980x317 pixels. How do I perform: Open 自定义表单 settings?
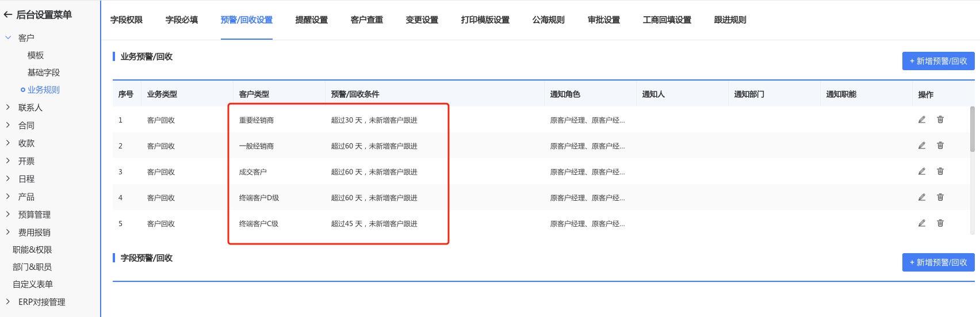click(x=33, y=284)
